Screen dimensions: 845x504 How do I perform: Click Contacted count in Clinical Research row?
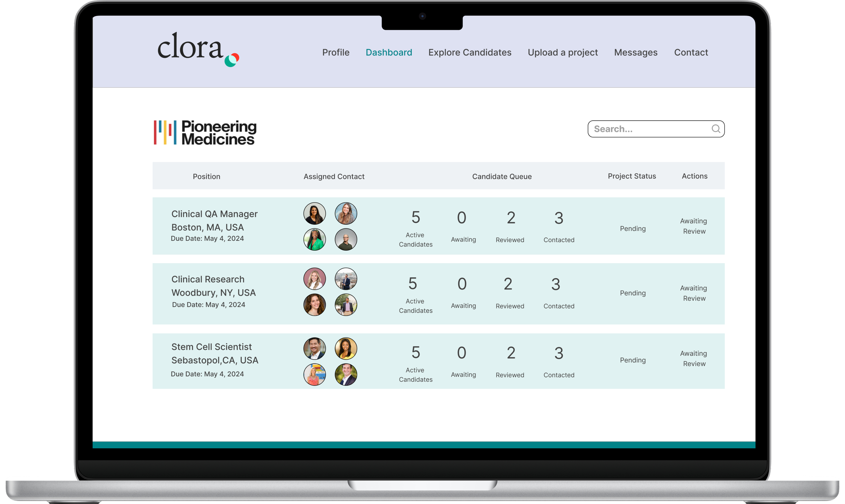click(x=556, y=285)
